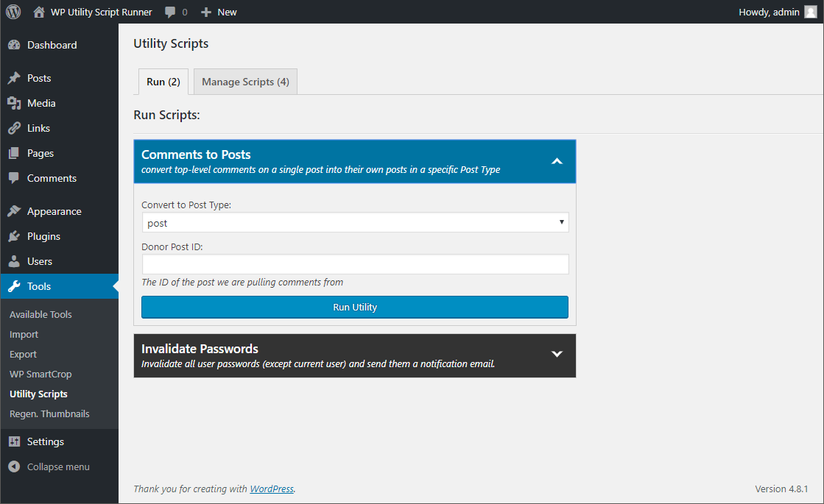Open the Utility Scripts submenu link
This screenshot has height=504, width=824.
(38, 394)
